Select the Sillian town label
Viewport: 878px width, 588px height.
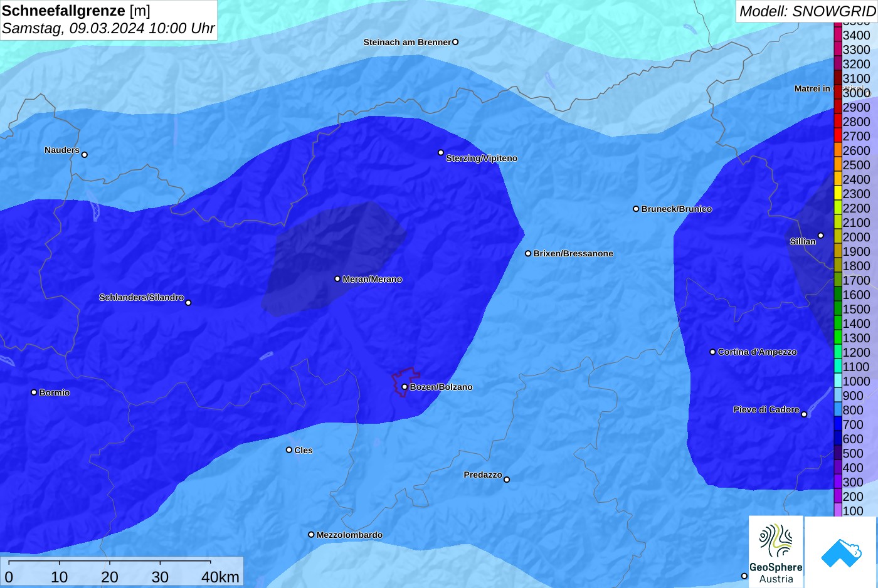coord(803,241)
